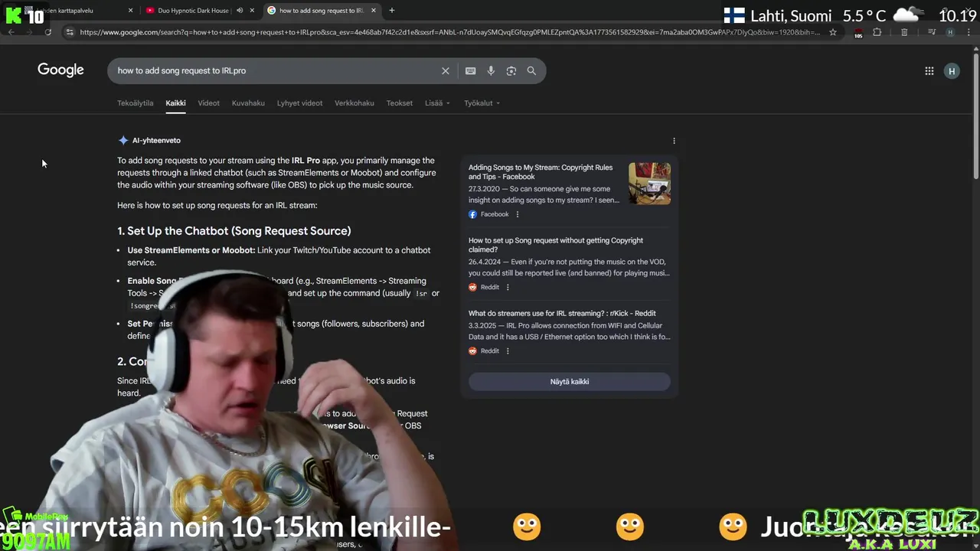Click the browser address bar URL
The width and height of the screenshot is (980, 551).
(x=449, y=32)
